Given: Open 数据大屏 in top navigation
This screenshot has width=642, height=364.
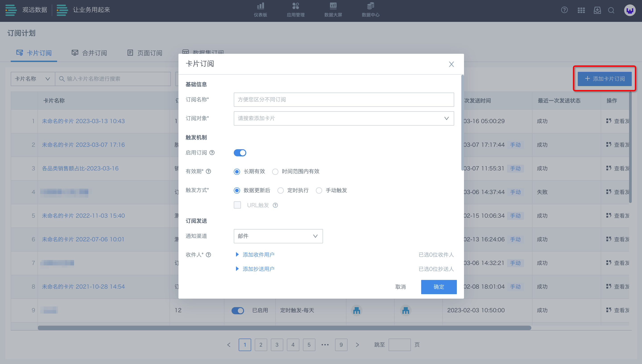Looking at the screenshot, I should pos(333,10).
